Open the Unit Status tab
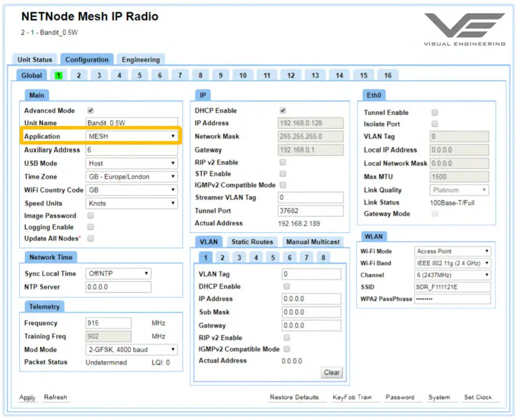Screen dimensions: 517x420 coord(35,59)
